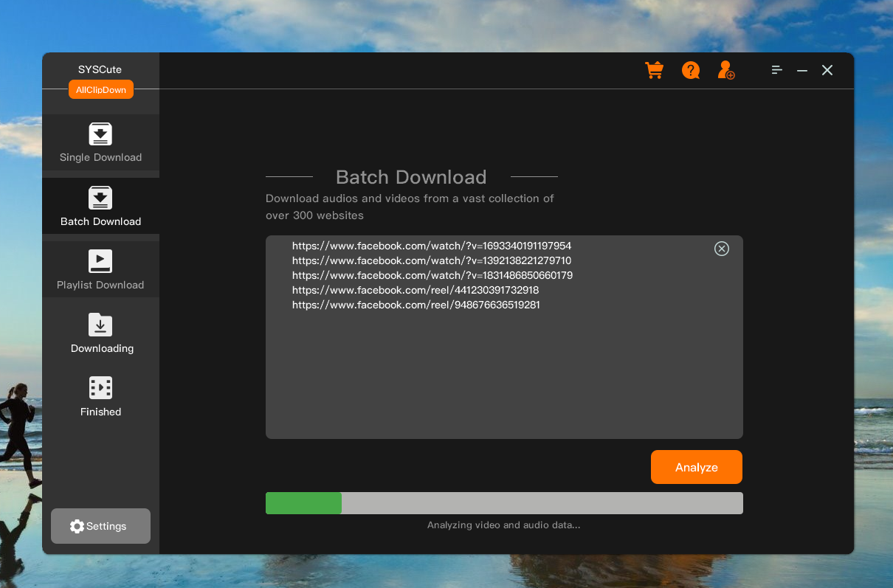Open the shopping cart purchase icon
Screen dimensions: 893x588
click(654, 70)
